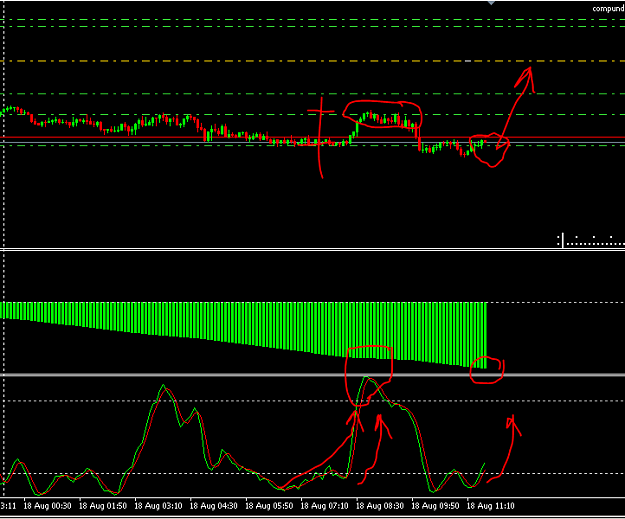This screenshot has width=625, height=519.
Task: Select the 18 Aug 05:50 time label
Action: [x=269, y=506]
